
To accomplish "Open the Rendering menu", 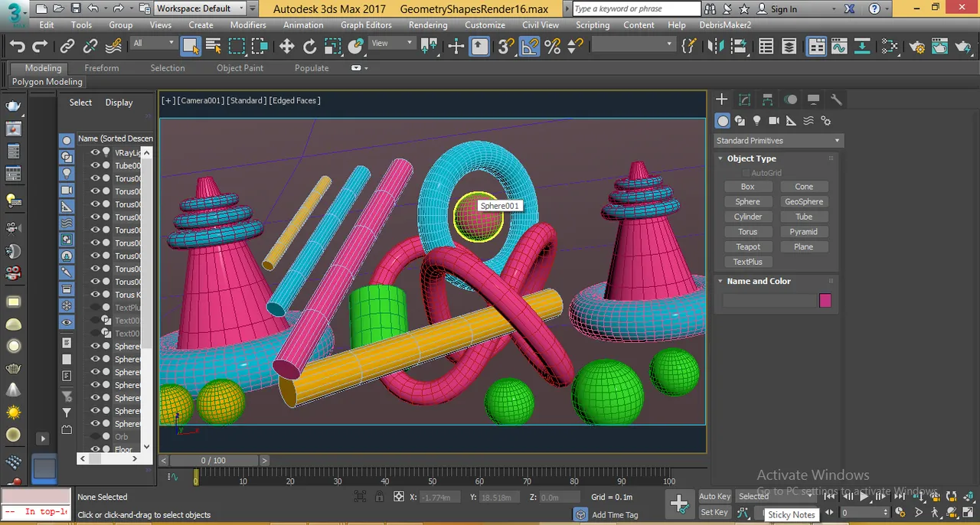I will (428, 24).
